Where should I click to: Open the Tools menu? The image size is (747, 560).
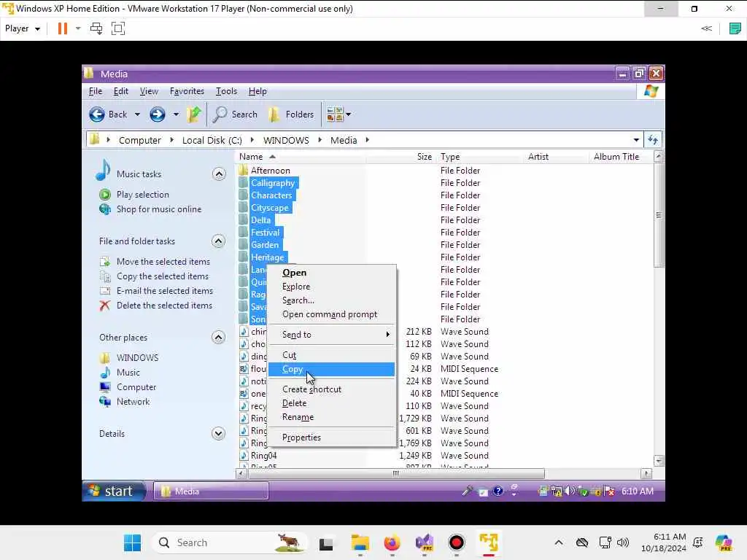point(226,91)
